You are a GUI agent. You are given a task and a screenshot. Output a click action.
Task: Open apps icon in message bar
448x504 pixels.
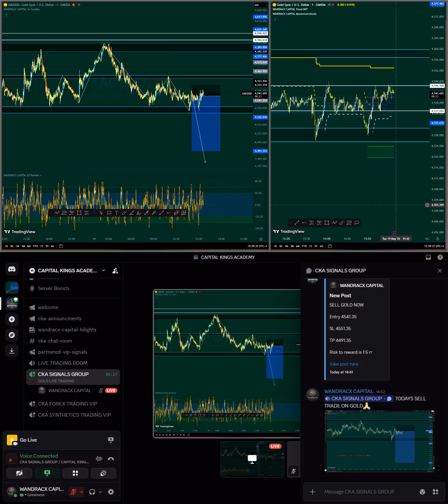pyautogui.click(x=436, y=492)
